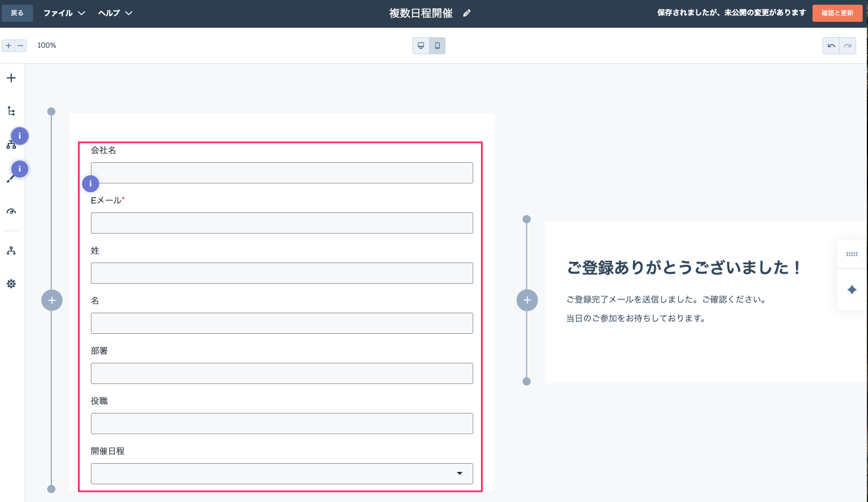Click the 姓 input field

pyautogui.click(x=282, y=273)
